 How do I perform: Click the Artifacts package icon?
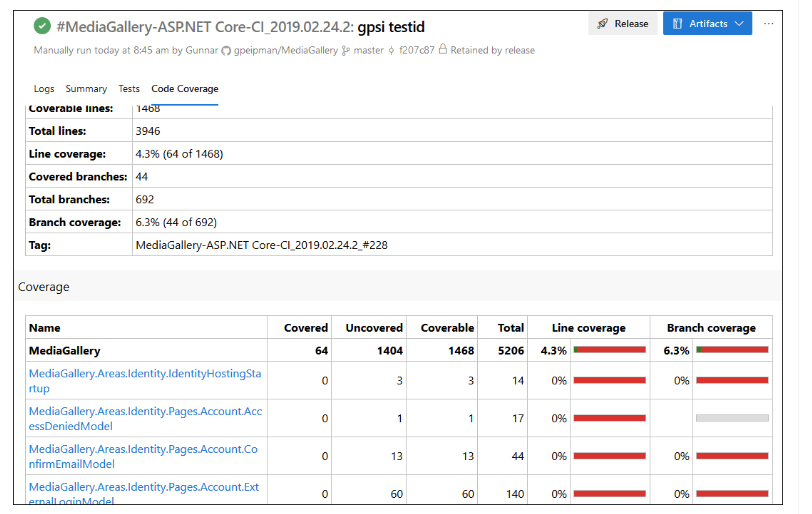[x=678, y=24]
